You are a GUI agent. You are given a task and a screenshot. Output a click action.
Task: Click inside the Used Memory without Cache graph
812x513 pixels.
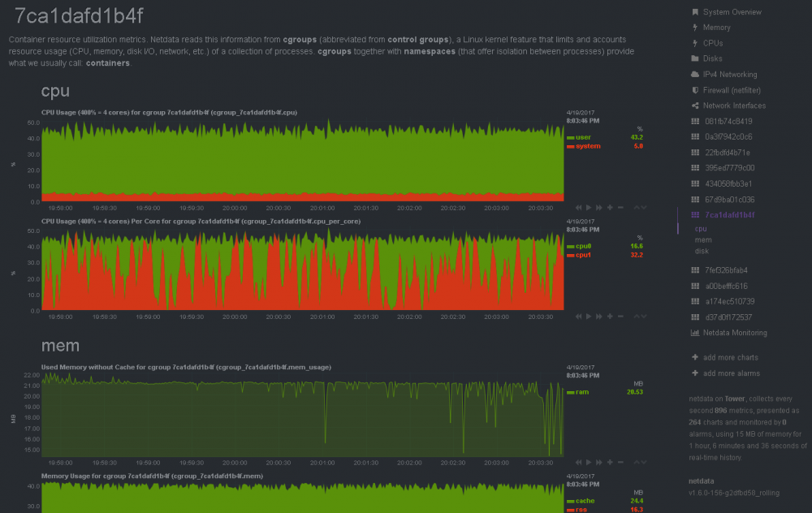click(x=302, y=414)
